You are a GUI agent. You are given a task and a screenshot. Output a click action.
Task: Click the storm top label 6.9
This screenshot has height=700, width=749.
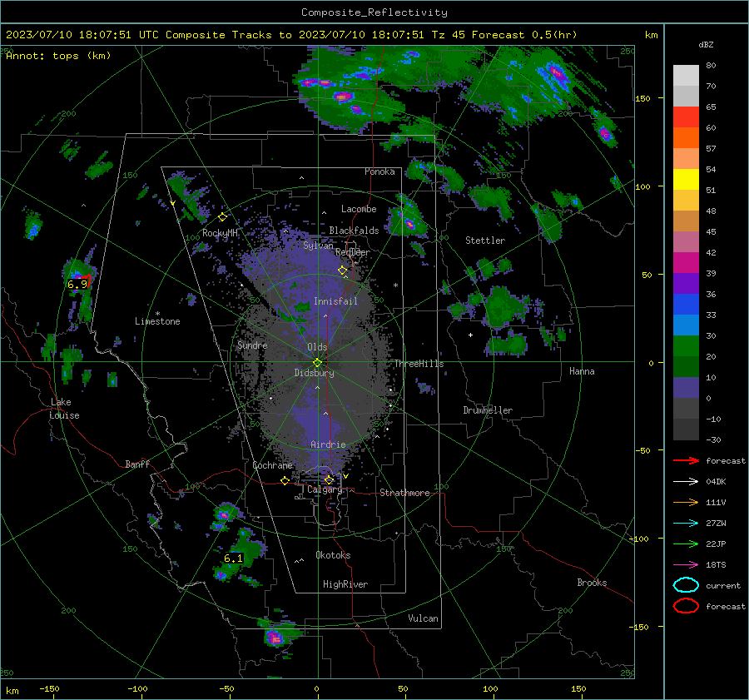(x=77, y=285)
